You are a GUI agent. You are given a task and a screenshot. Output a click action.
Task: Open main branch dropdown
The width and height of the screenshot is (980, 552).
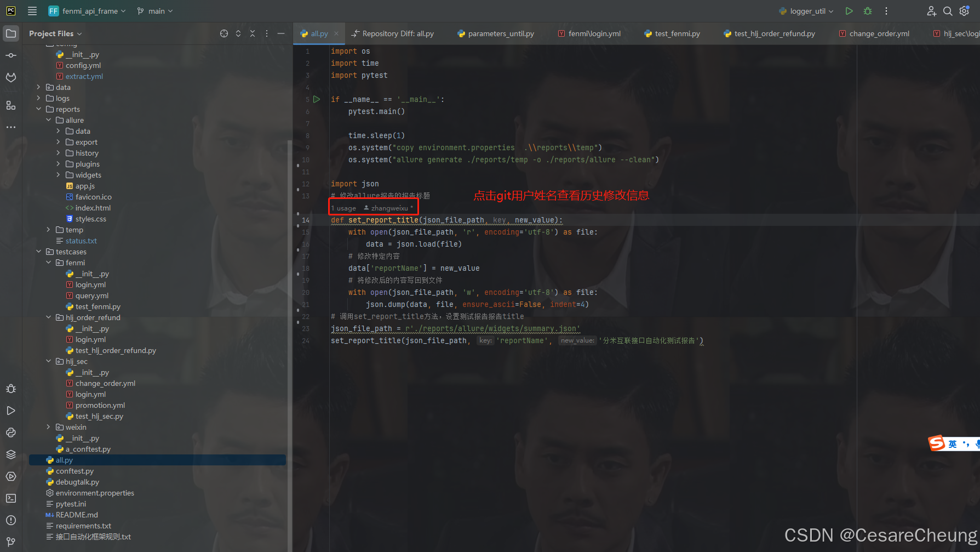(155, 11)
